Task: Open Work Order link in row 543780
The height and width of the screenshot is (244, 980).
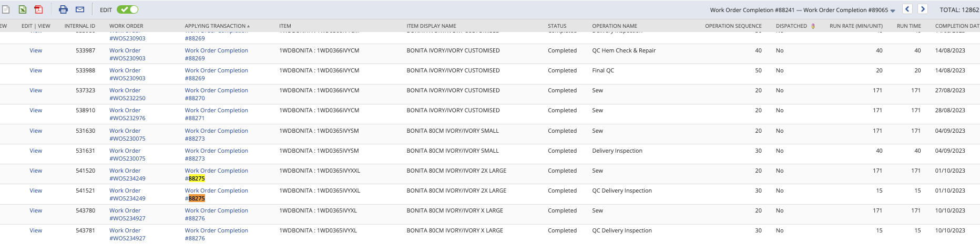Action: coord(127,215)
